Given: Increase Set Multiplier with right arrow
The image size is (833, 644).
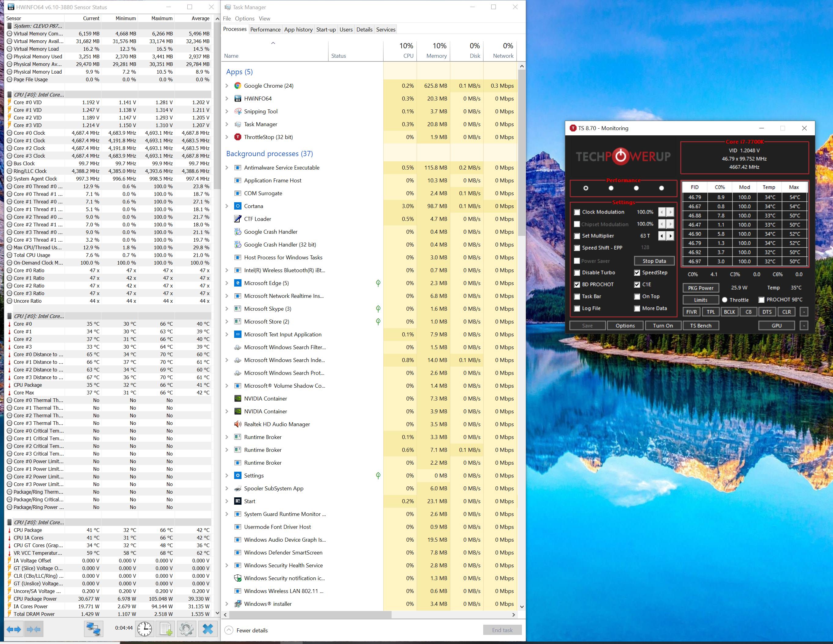Looking at the screenshot, I should tap(670, 236).
